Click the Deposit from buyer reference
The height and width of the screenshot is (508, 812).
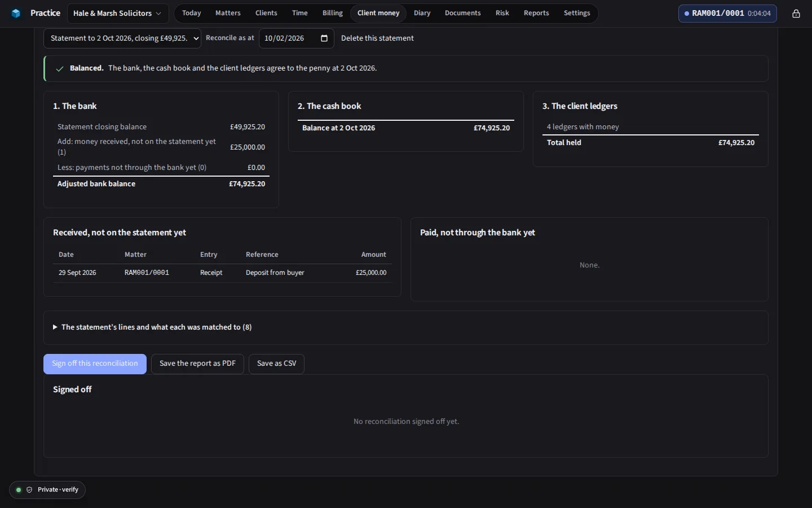pyautogui.click(x=275, y=273)
